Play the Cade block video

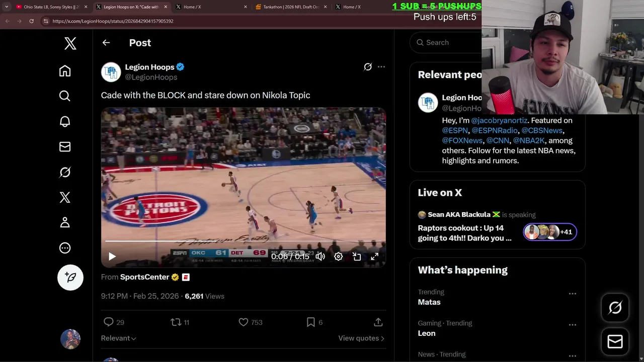(x=112, y=256)
